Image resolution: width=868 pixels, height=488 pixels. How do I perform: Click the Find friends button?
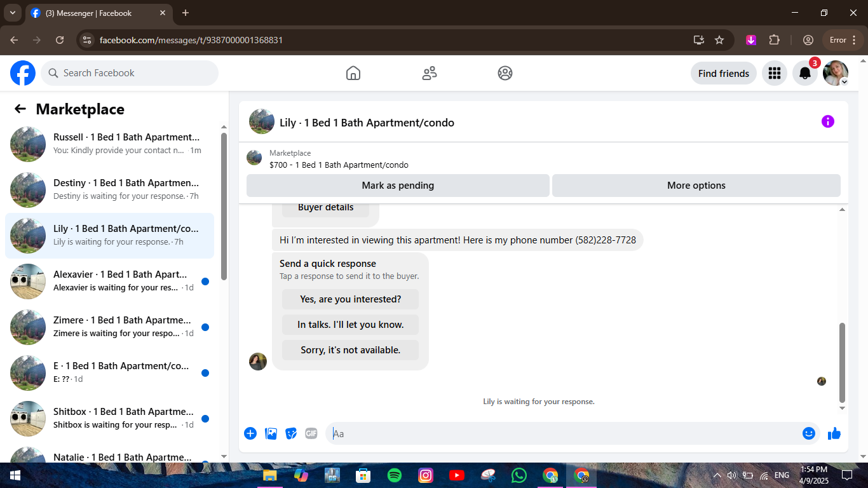[x=724, y=73]
